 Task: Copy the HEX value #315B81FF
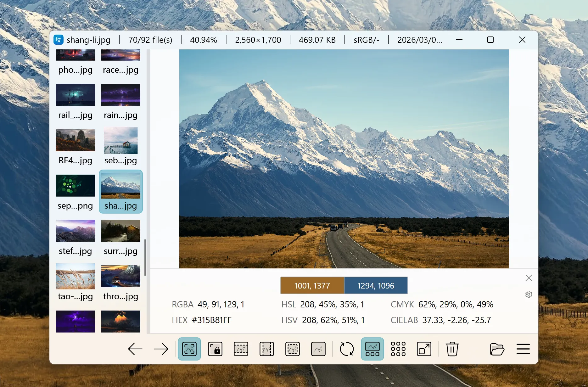coord(212,320)
